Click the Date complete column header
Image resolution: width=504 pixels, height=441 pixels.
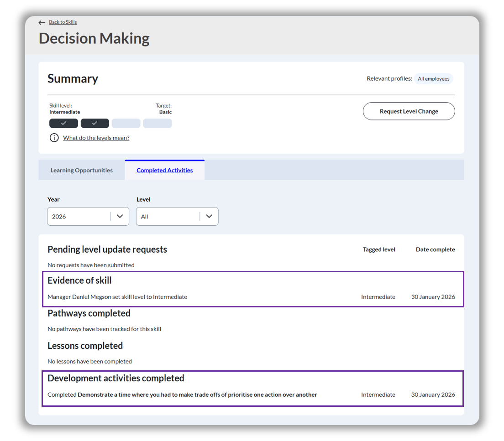click(x=435, y=249)
